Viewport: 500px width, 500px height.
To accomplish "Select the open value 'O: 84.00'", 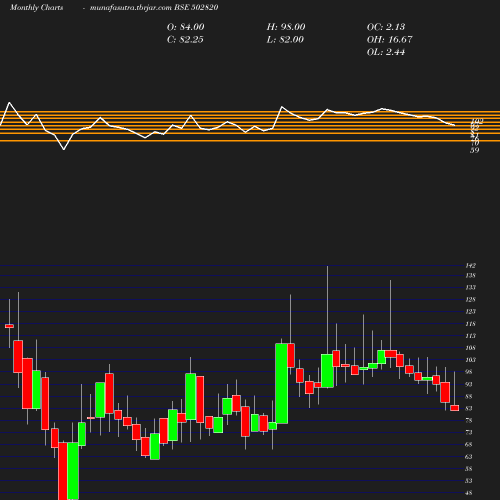I will click(185, 27).
